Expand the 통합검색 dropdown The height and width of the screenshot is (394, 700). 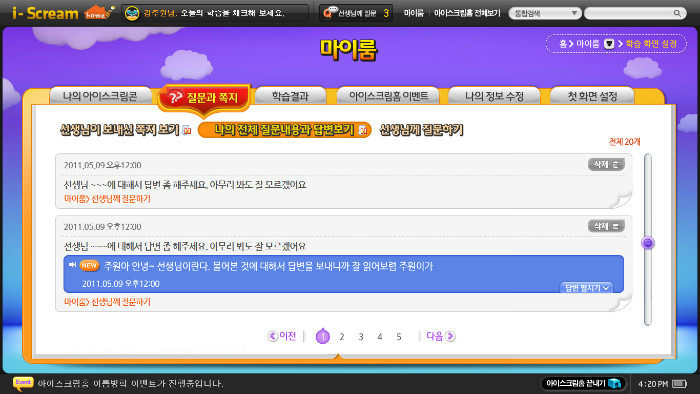pyautogui.click(x=545, y=13)
